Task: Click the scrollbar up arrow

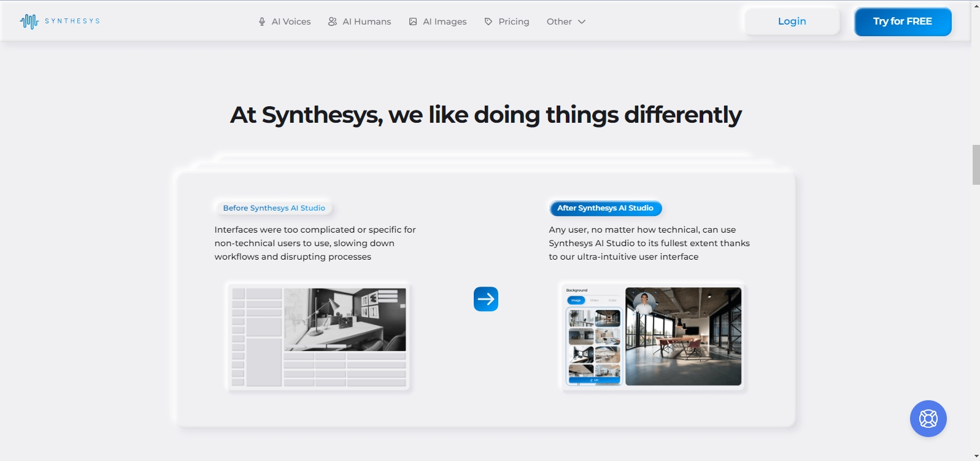Action: 976,5
